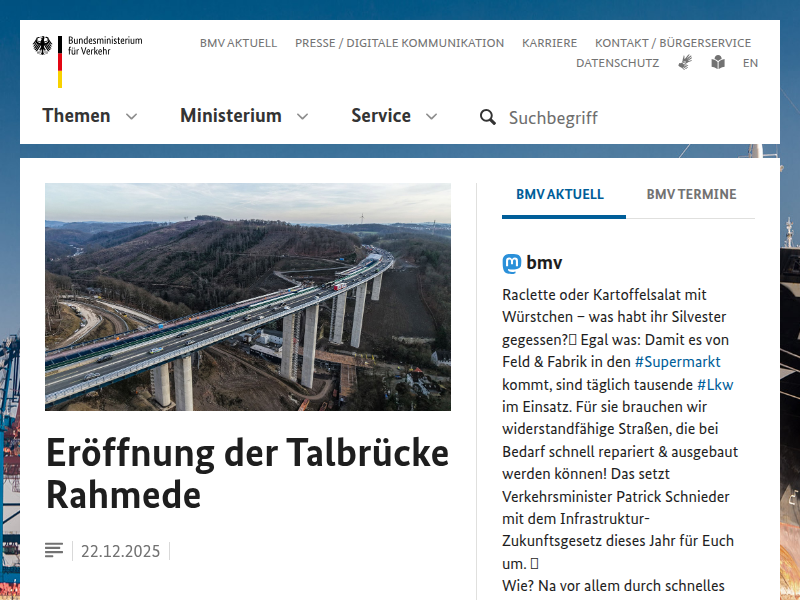800x600 pixels.
Task: Open the BMV AKTUELL header link
Action: coord(238,43)
